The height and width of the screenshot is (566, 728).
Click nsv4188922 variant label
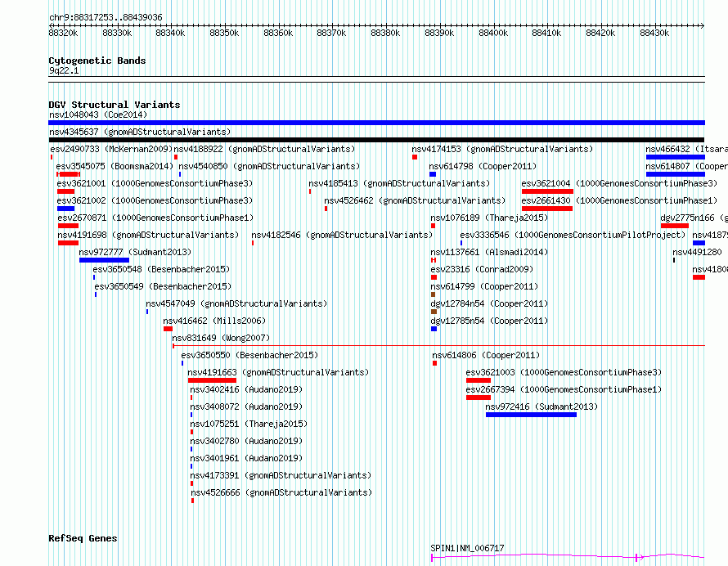coord(264,149)
